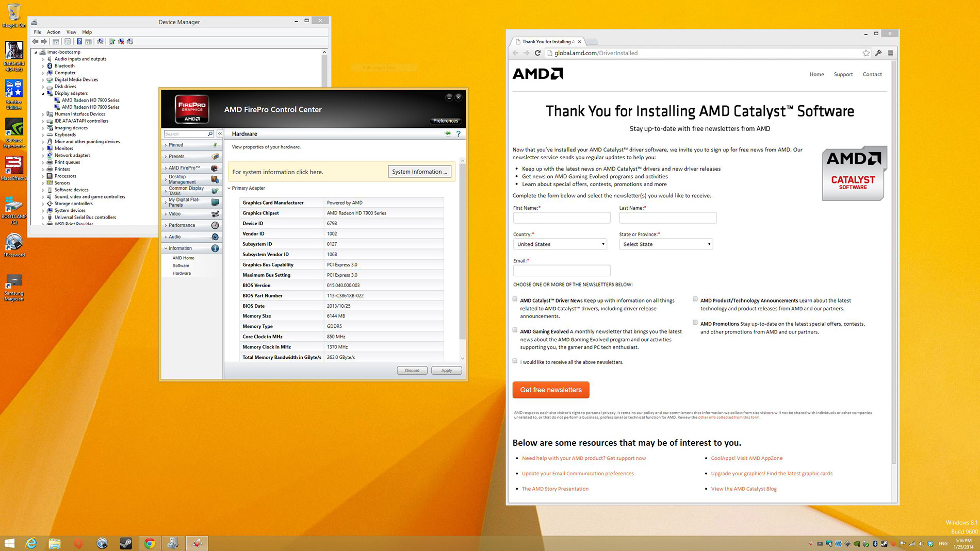Check the AMD Gaming Evolved newsletter box
The image size is (980, 551).
(515, 330)
